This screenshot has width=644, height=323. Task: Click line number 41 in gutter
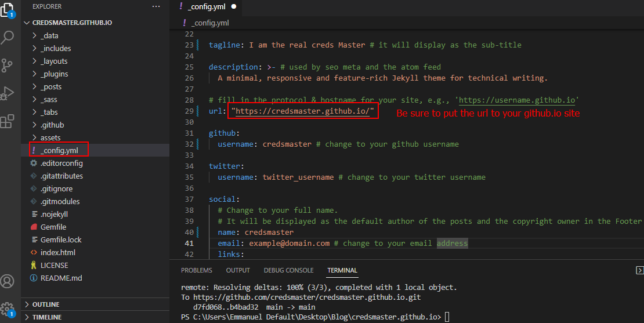click(189, 244)
